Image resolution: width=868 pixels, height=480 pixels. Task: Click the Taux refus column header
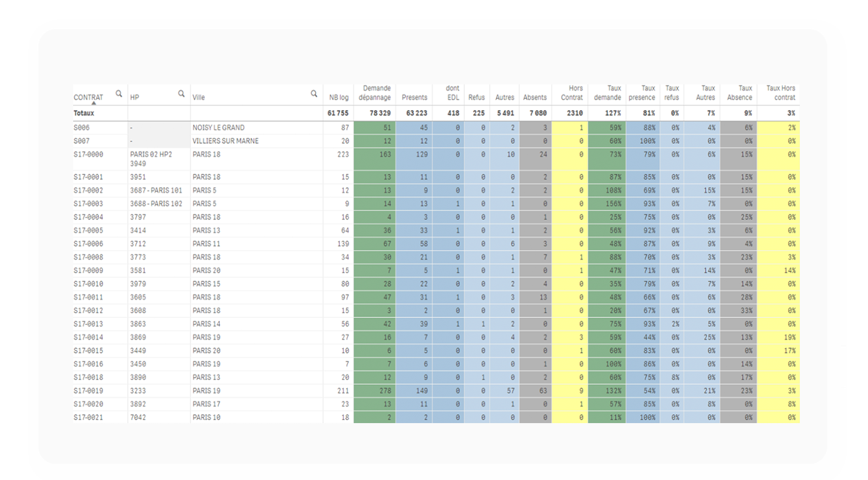(x=672, y=93)
